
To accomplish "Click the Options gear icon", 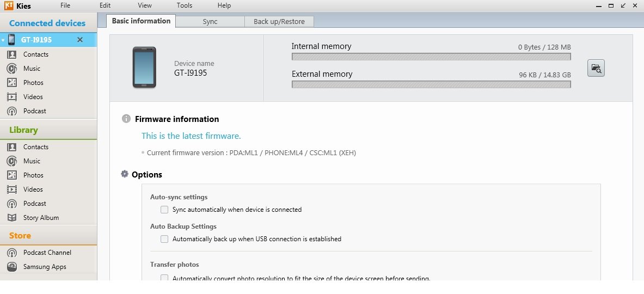I will (x=125, y=174).
